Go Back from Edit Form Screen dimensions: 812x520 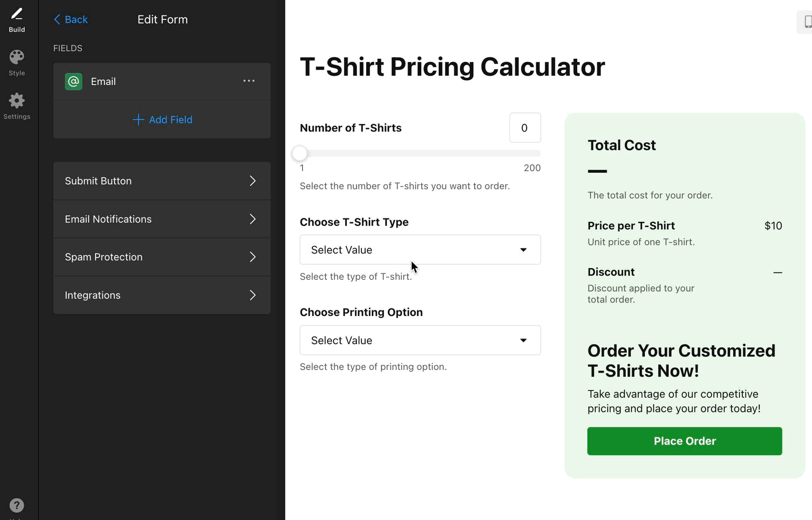[x=71, y=19]
